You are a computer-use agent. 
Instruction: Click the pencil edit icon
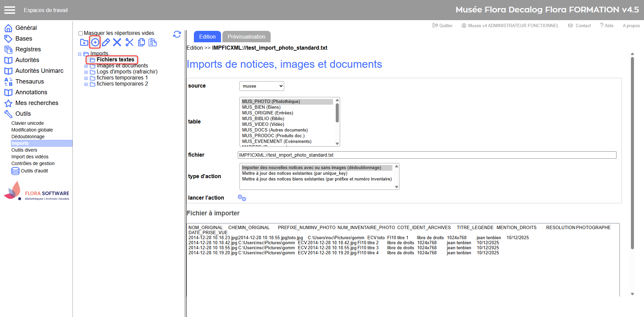tap(106, 42)
